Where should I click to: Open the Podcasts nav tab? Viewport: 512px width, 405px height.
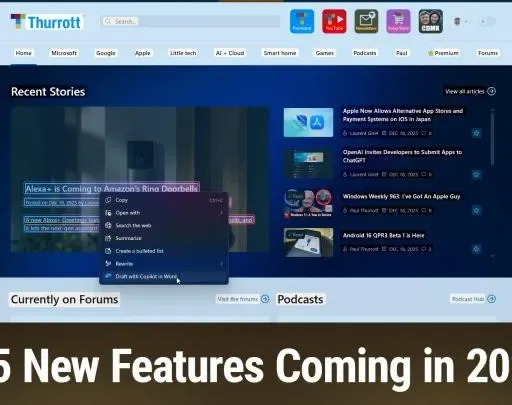tap(365, 53)
